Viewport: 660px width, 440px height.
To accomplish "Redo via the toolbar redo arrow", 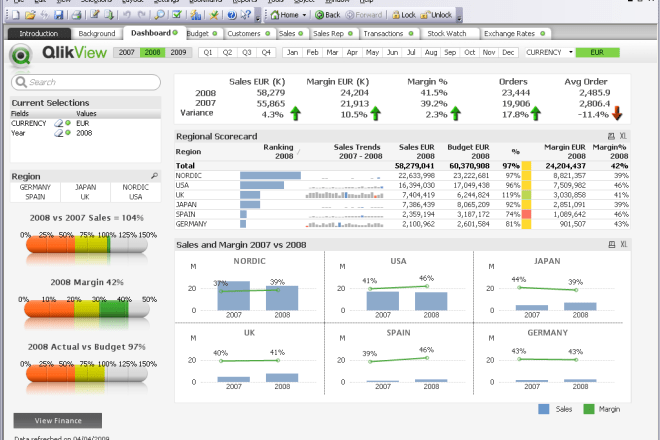I will tap(141, 15).
